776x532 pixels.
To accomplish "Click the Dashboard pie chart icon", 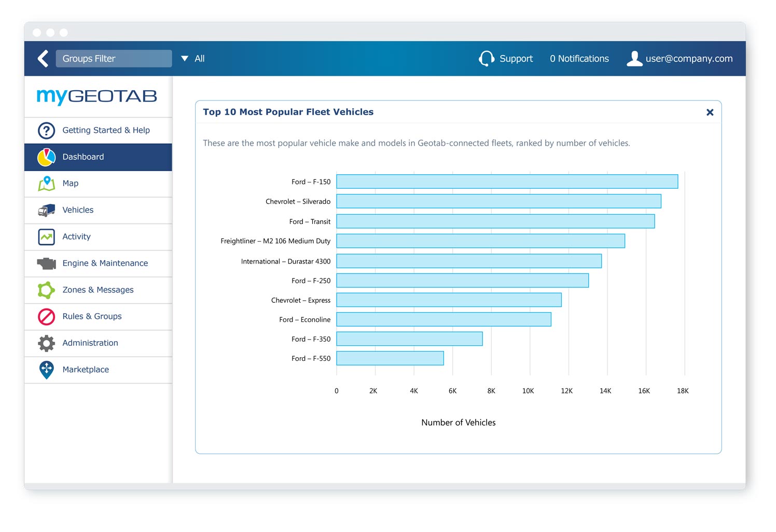I will coord(47,157).
